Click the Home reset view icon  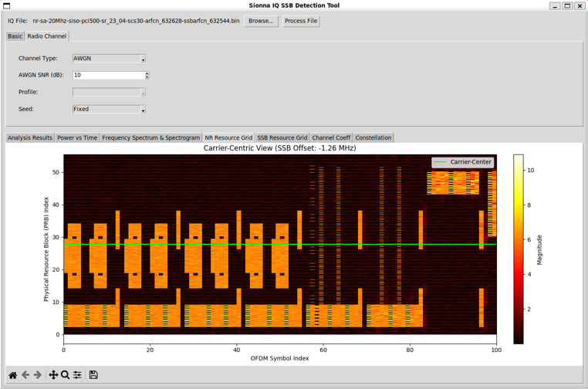point(12,375)
